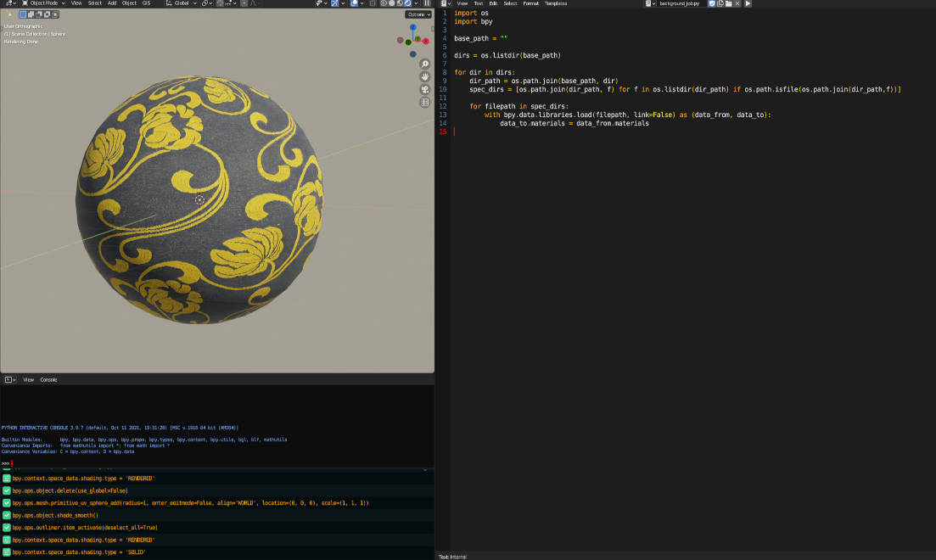Viewport: 936px width, 560px height.
Task: Open a text file using the folder icon
Action: (x=728, y=3)
